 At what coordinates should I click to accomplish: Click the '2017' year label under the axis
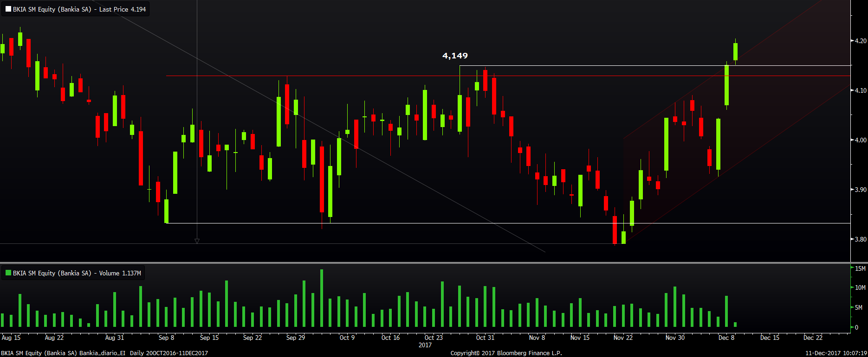(425, 345)
